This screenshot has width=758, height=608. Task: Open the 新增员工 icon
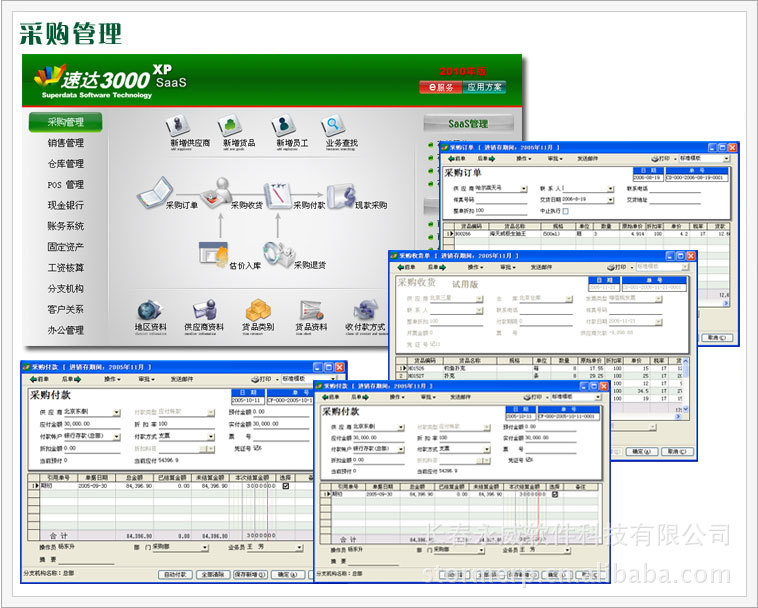click(283, 125)
